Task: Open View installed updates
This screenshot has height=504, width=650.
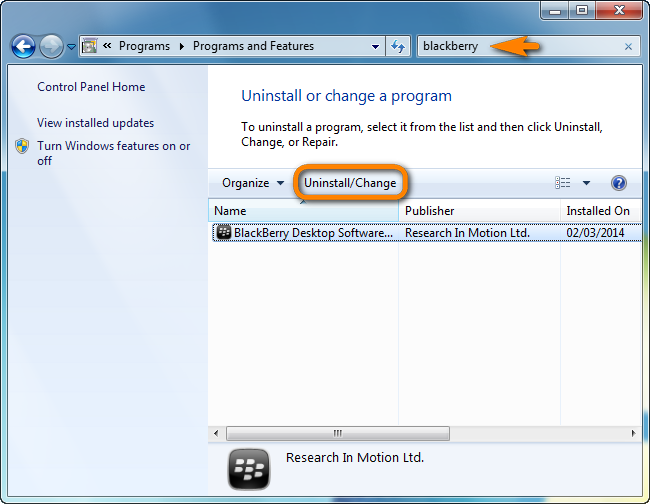Action: coord(95,123)
